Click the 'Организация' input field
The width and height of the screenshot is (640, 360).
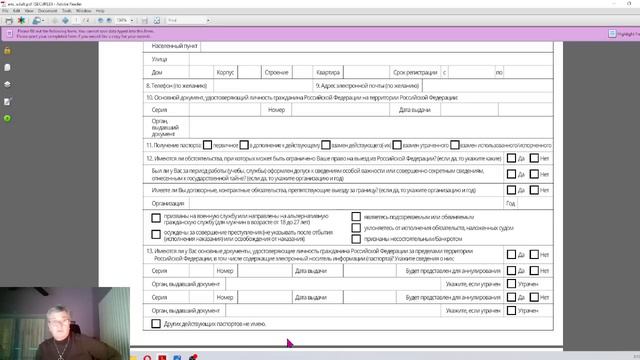(x=346, y=203)
